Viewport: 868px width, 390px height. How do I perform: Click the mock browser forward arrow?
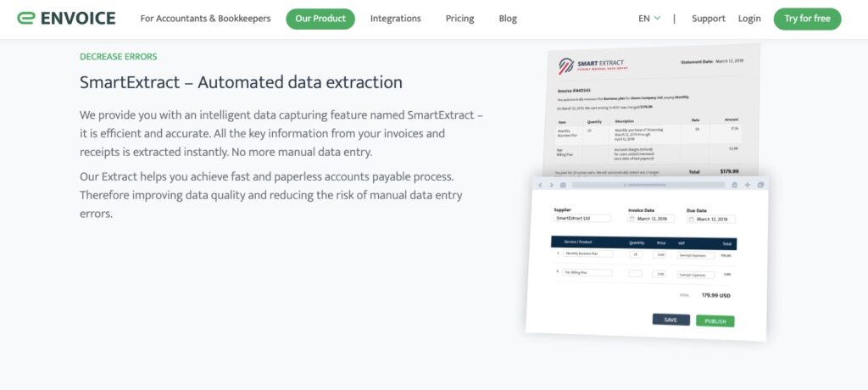(x=551, y=185)
